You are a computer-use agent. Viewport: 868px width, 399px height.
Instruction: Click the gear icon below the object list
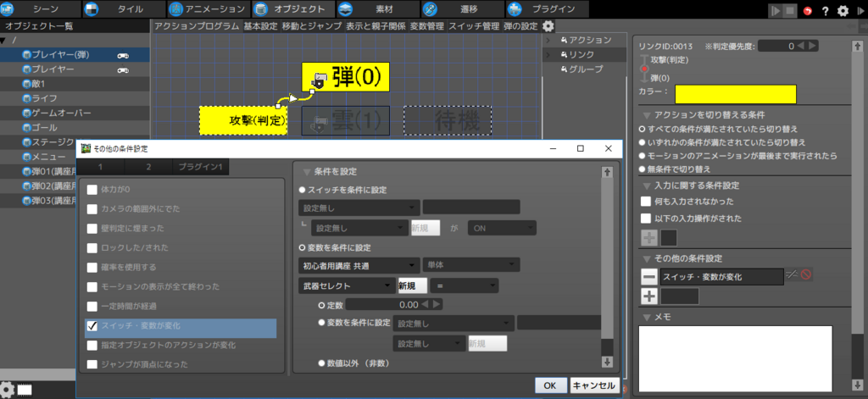pyautogui.click(x=7, y=389)
